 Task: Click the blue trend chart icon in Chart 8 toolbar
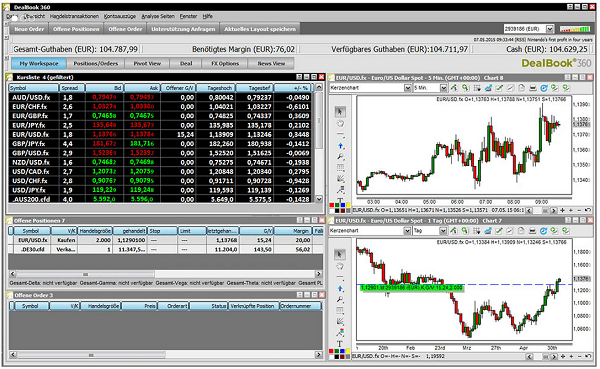click(488, 88)
